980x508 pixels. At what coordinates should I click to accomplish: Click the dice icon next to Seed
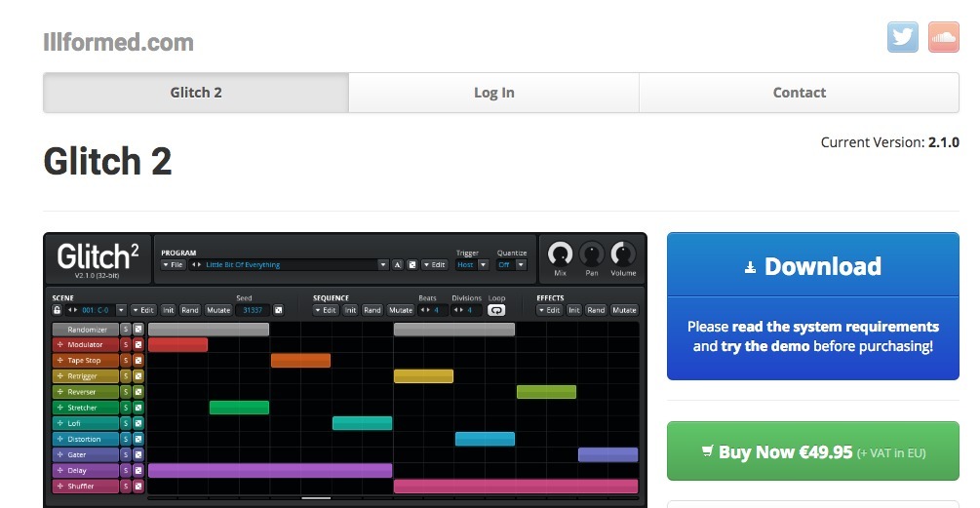(280, 310)
